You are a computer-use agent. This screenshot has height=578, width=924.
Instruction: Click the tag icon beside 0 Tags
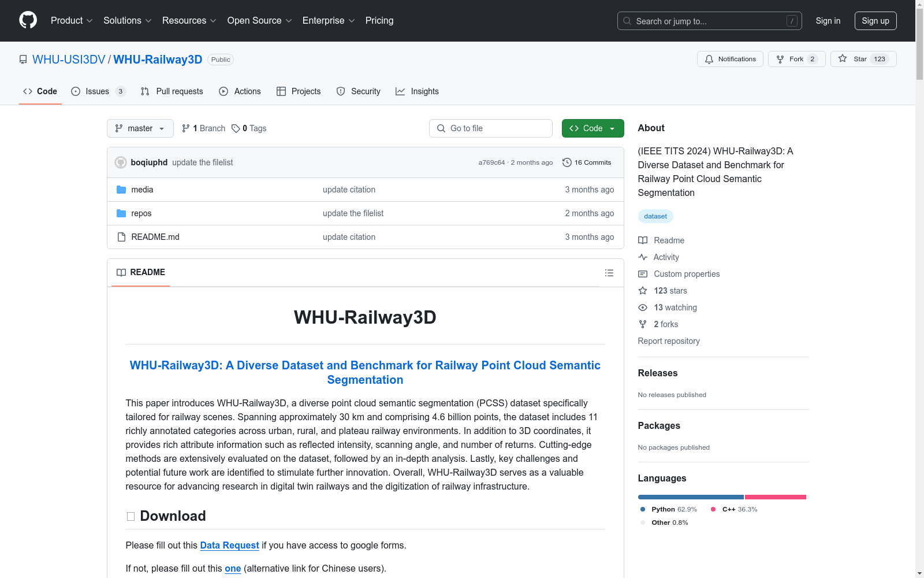click(x=236, y=128)
